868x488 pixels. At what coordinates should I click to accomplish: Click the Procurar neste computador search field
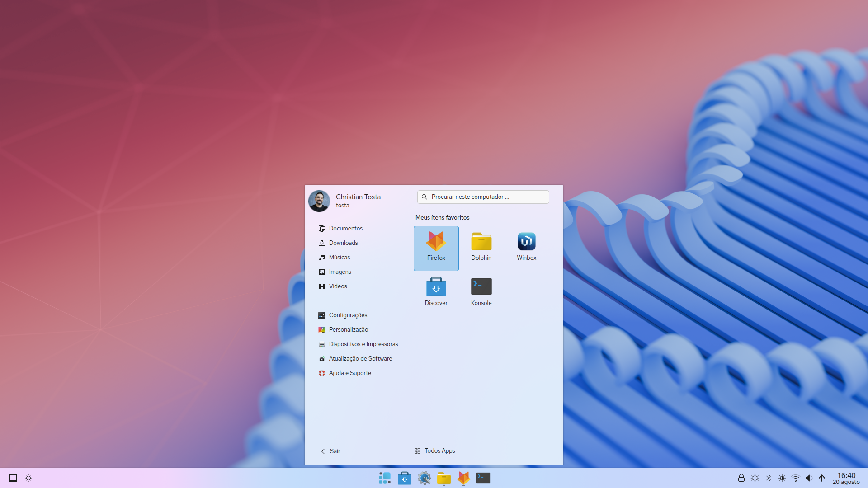pyautogui.click(x=483, y=197)
